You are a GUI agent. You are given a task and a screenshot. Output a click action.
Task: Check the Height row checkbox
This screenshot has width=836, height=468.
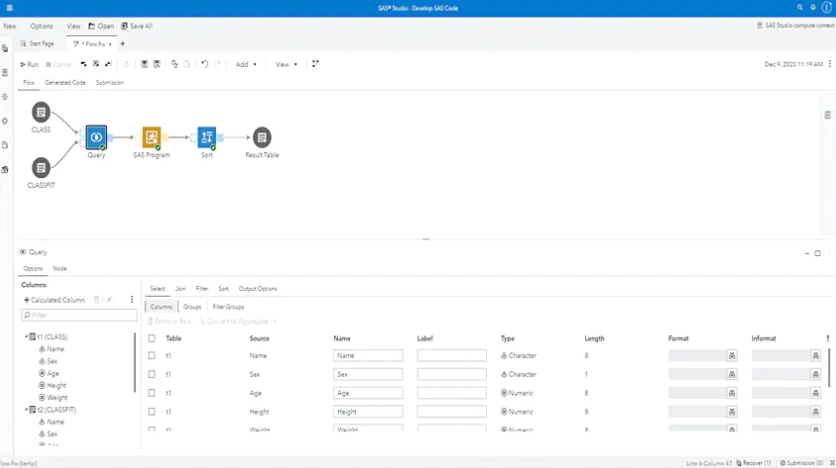152,411
